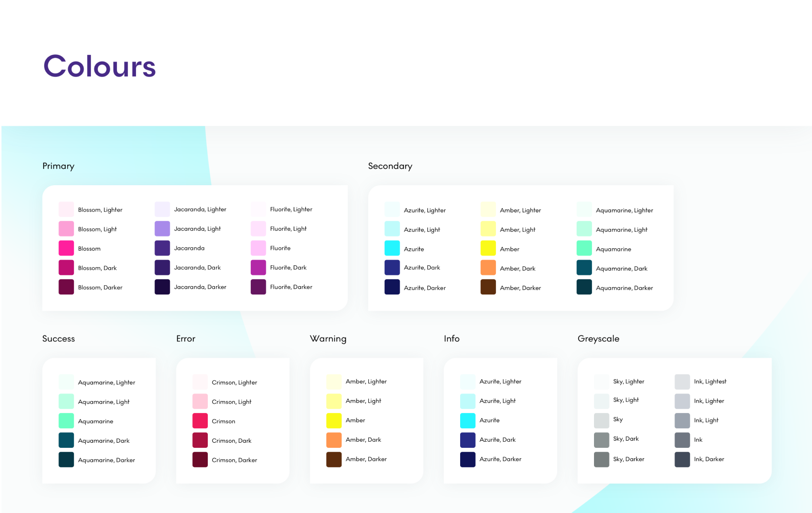The width and height of the screenshot is (812, 513).
Task: Pick the Aquamarine swatch in Secondary card
Action: 584,248
